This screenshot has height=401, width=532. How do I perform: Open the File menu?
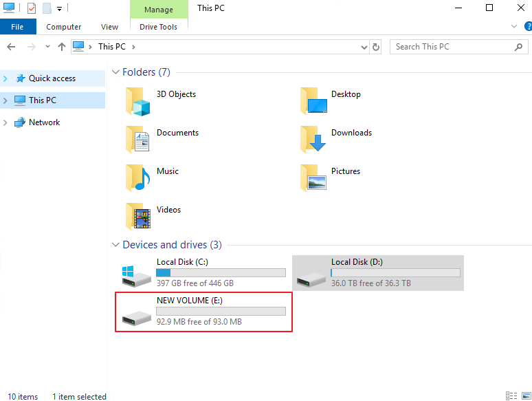pos(18,27)
